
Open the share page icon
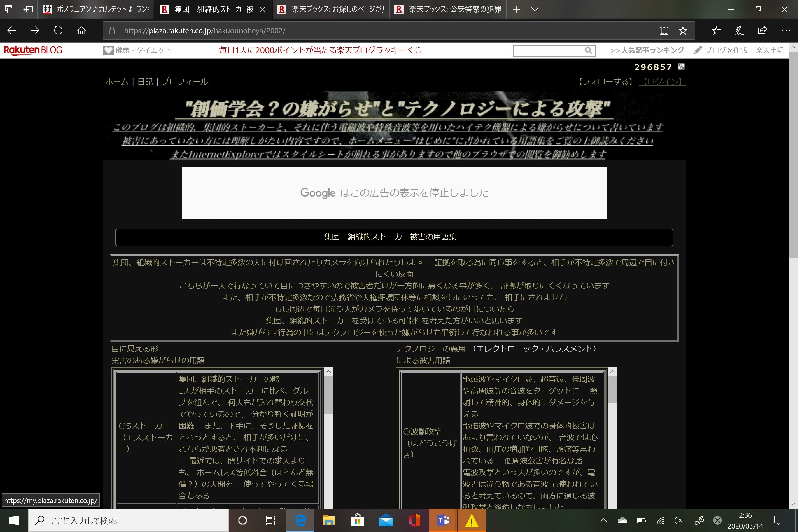[x=762, y=31]
